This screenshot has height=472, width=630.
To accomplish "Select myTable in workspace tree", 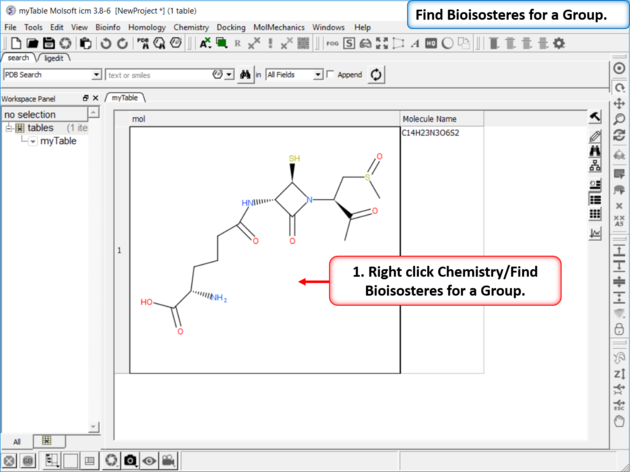I will [x=58, y=141].
